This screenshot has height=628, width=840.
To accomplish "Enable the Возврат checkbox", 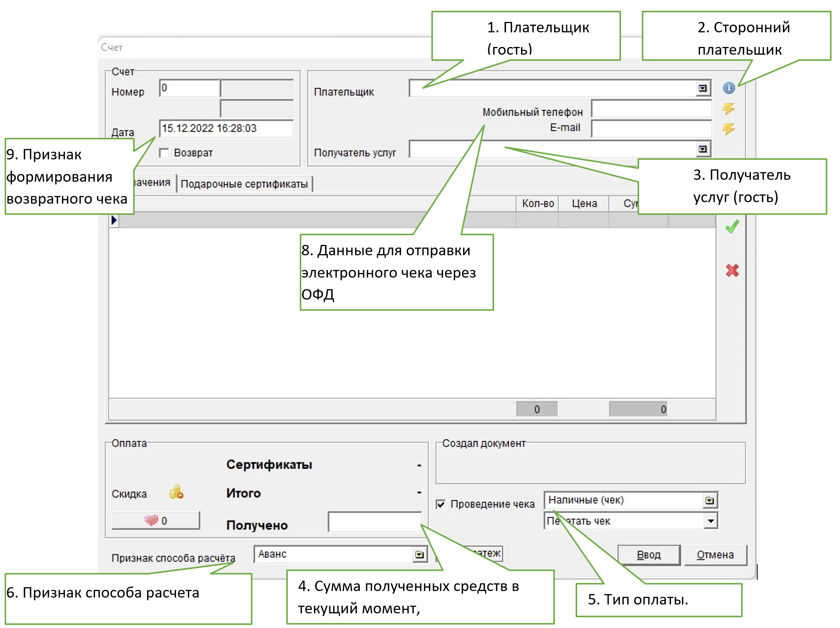I will pos(164,153).
